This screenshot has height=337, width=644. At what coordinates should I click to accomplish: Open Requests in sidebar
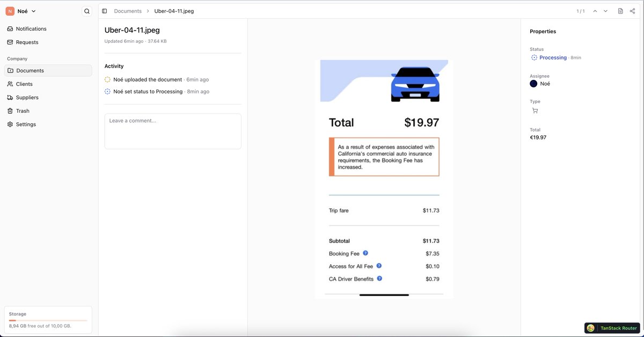48,42
